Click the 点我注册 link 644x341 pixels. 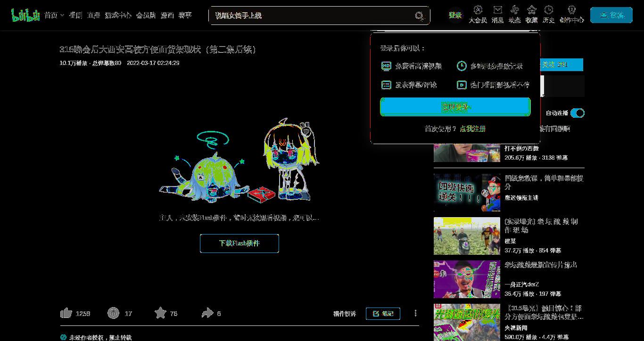(x=472, y=129)
